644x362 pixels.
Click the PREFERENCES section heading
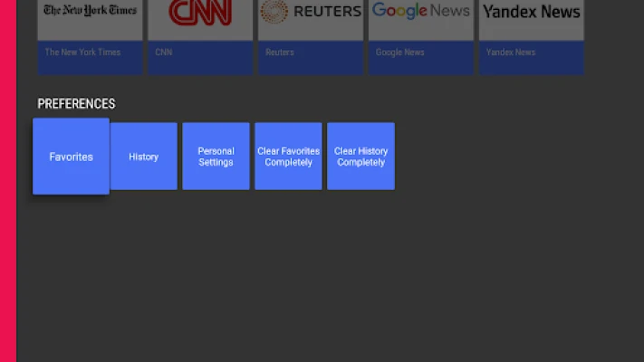76,104
